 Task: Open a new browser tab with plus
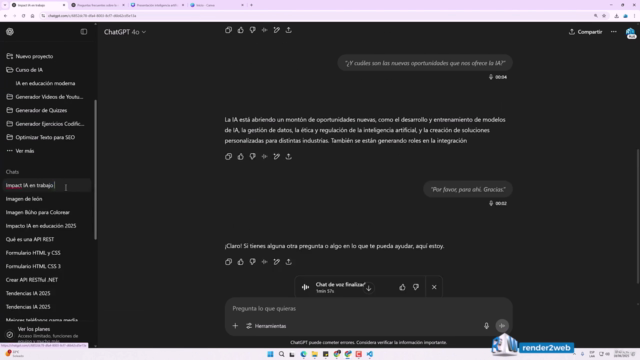click(251, 5)
